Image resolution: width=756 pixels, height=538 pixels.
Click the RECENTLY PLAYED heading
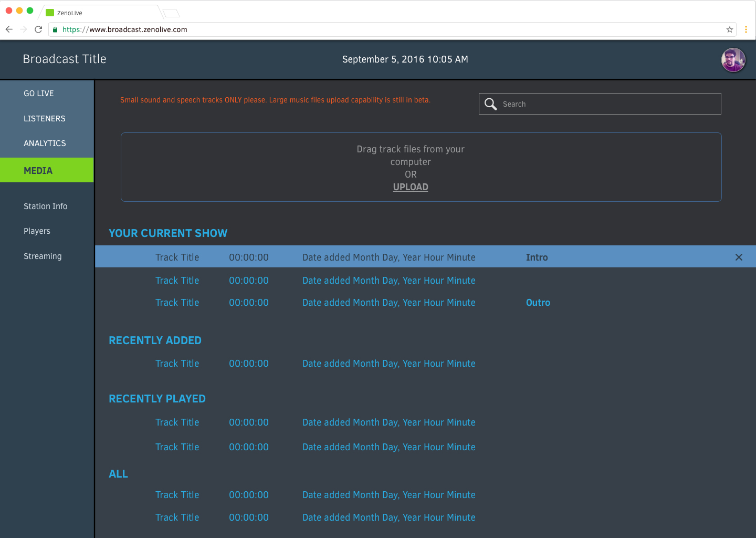[x=157, y=398]
